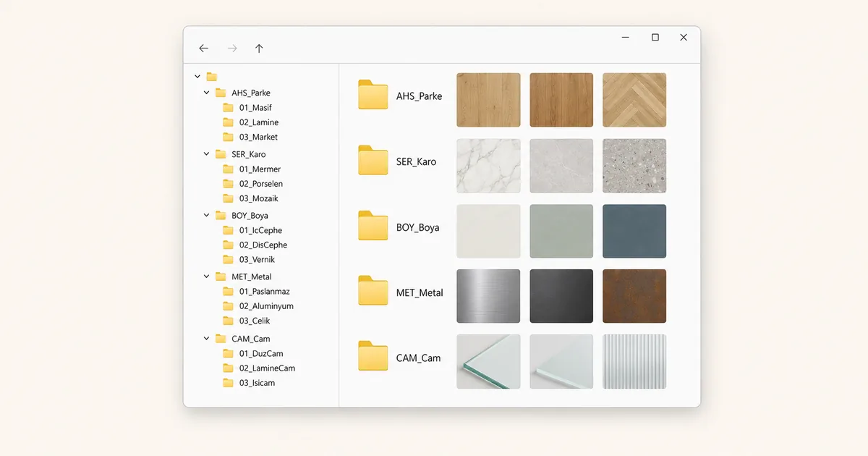The width and height of the screenshot is (868, 456).
Task: Open the brushed stainless steel thumbnail
Action: pyautogui.click(x=488, y=296)
